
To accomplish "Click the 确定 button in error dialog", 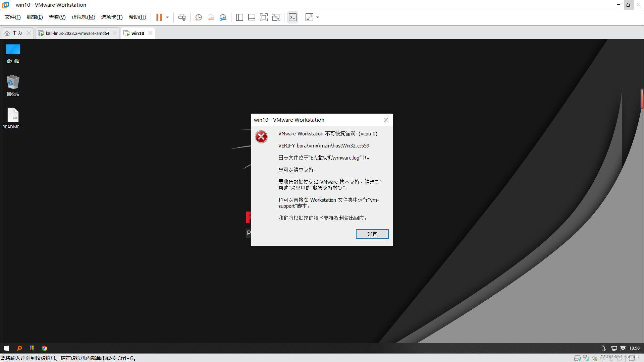I will pos(372,234).
